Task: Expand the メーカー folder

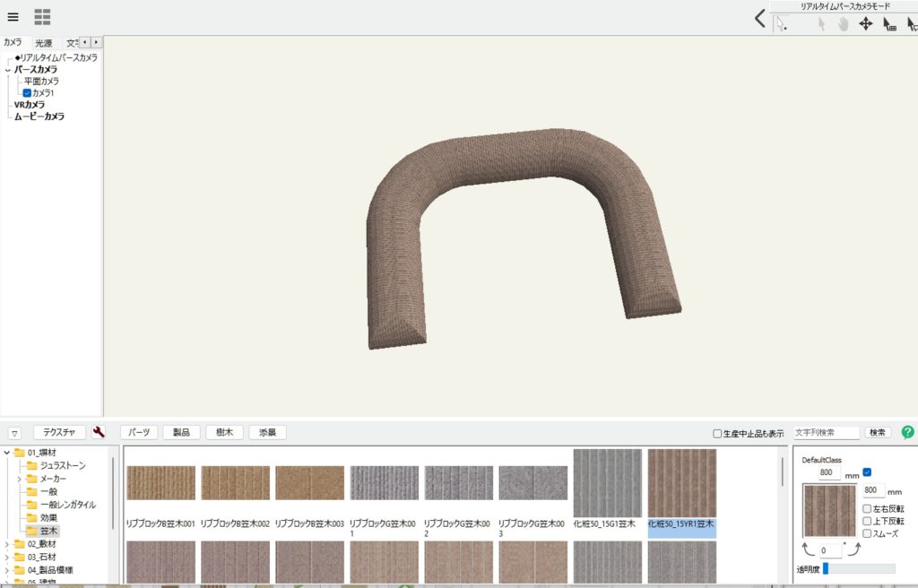Action: pyautogui.click(x=19, y=479)
